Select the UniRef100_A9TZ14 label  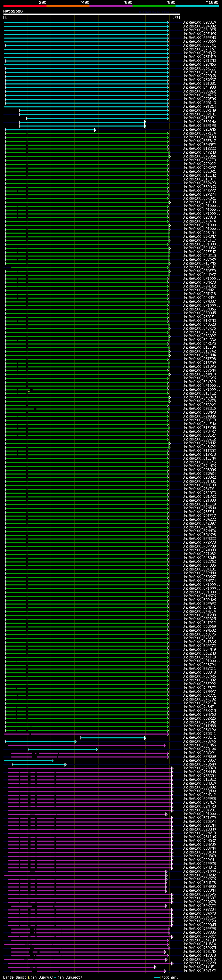tap(199, 106)
